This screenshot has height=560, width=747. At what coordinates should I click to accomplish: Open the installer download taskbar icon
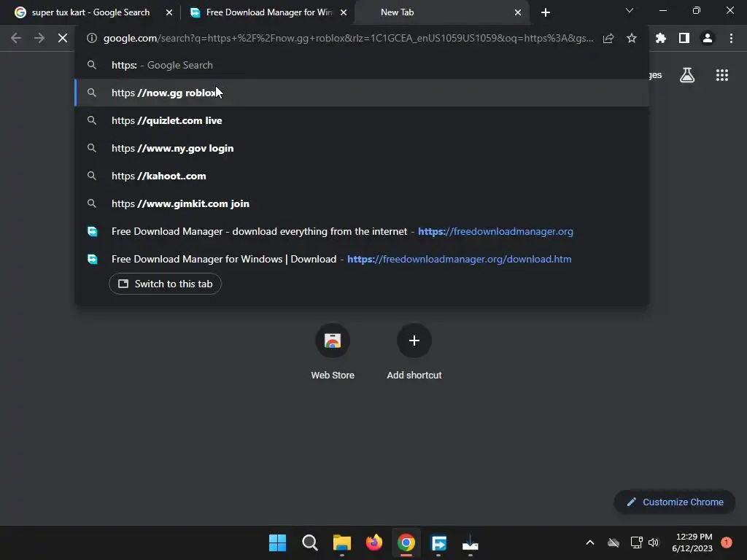coord(471,542)
